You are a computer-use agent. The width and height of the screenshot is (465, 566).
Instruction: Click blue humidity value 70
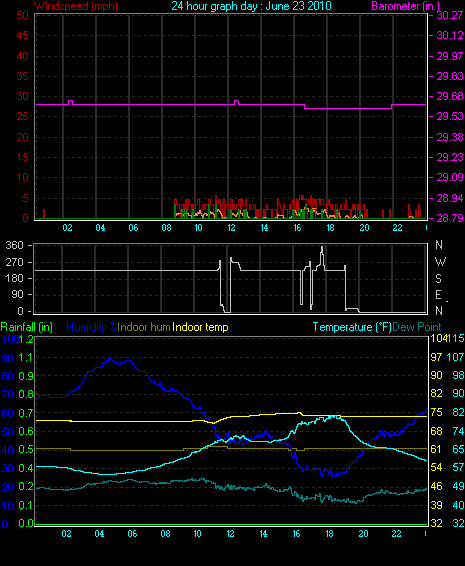tap(8, 395)
